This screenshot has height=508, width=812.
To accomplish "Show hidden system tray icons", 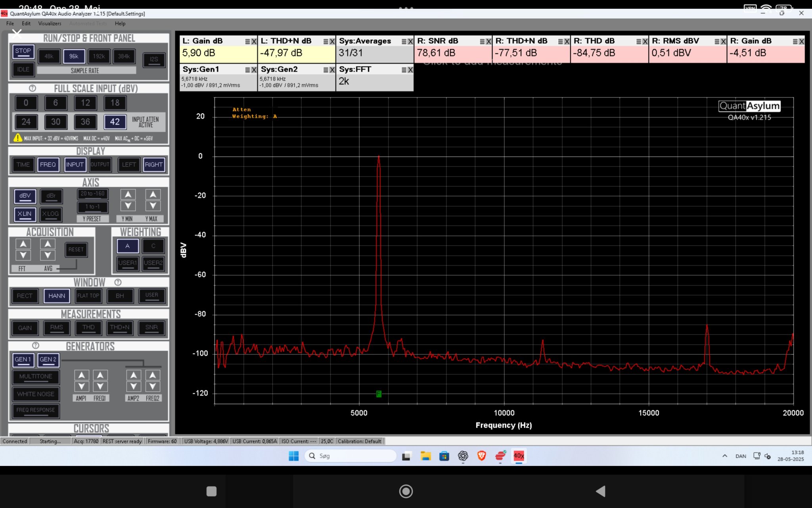I will (x=725, y=456).
